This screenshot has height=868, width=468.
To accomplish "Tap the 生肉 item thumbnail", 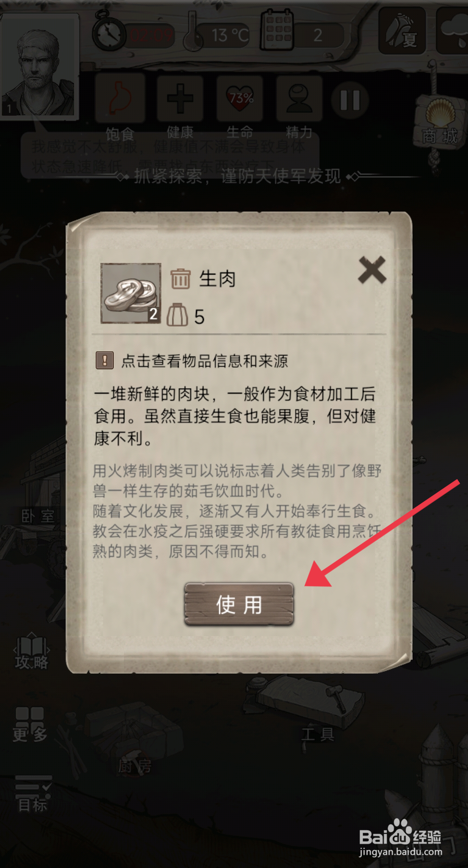I will point(131,293).
